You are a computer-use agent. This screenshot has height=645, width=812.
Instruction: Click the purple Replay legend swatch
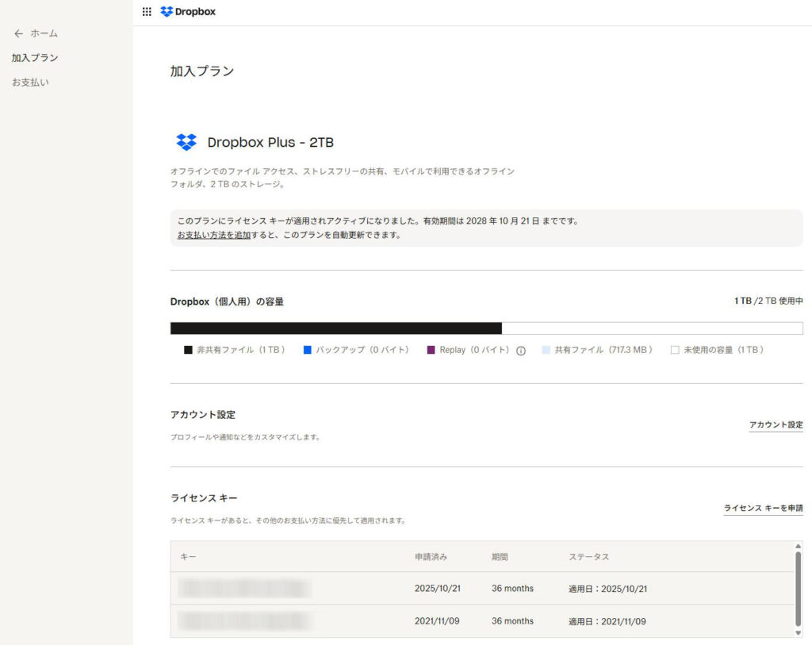431,350
